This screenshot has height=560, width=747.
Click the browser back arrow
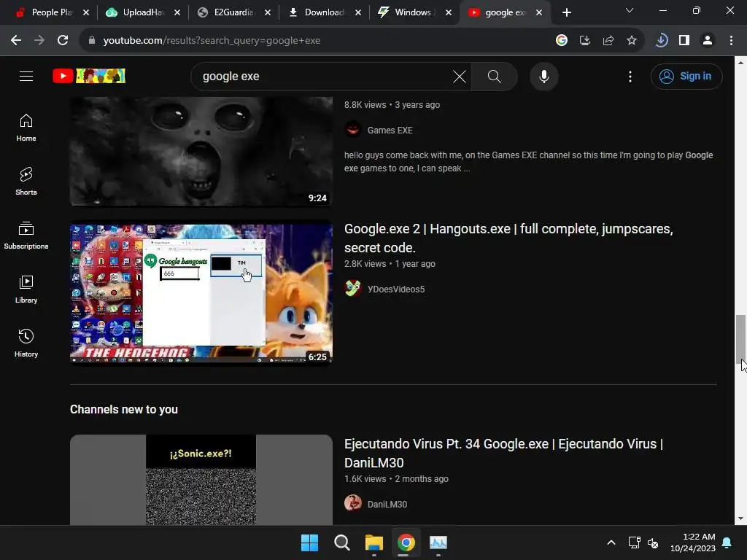[x=16, y=41]
